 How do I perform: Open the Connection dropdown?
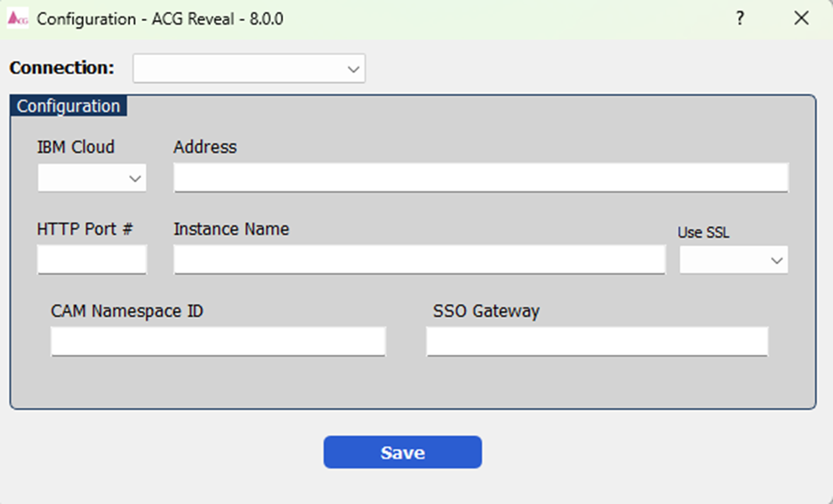(249, 68)
